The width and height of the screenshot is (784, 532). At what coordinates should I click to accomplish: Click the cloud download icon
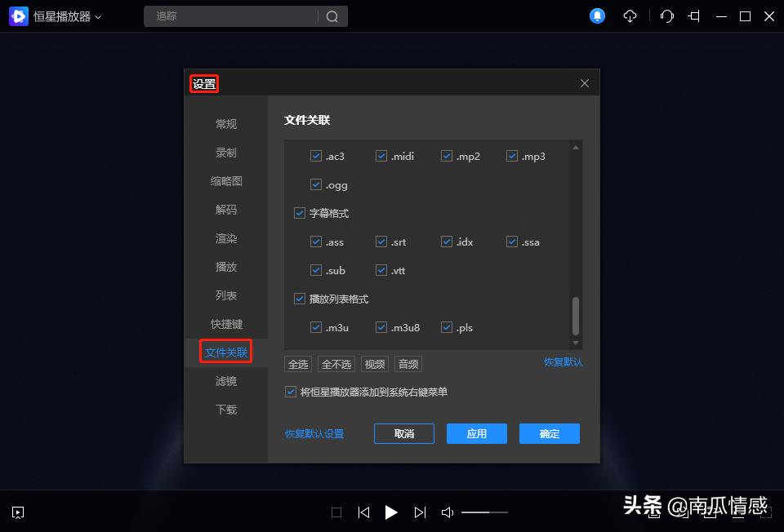coord(630,16)
